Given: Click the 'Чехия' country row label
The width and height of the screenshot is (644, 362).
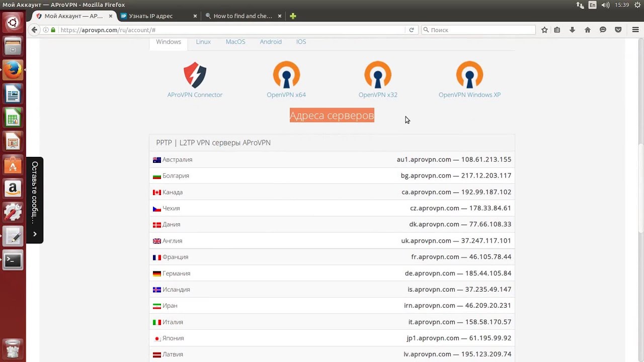Looking at the screenshot, I should click(x=171, y=208).
